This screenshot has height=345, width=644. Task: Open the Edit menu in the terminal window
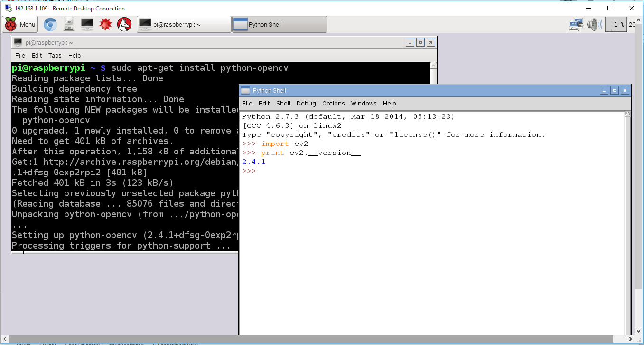[x=37, y=56]
